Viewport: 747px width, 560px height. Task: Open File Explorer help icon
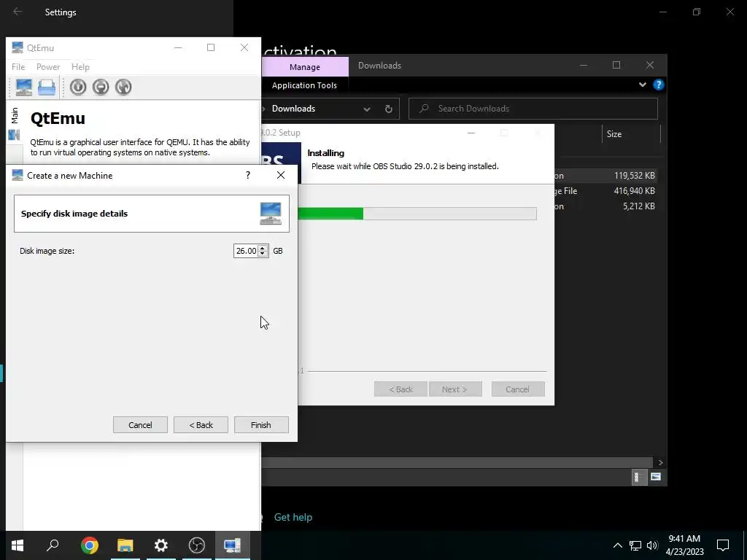pos(659,85)
